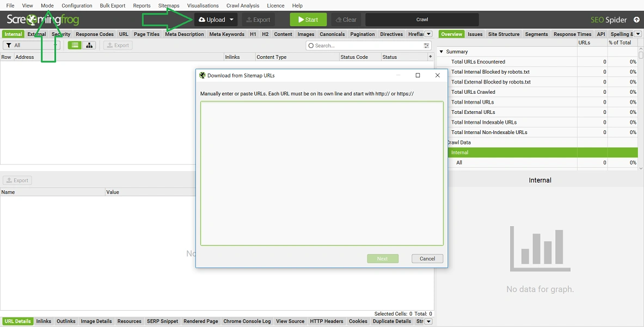Click the plus icon to add table columns

(x=431, y=57)
